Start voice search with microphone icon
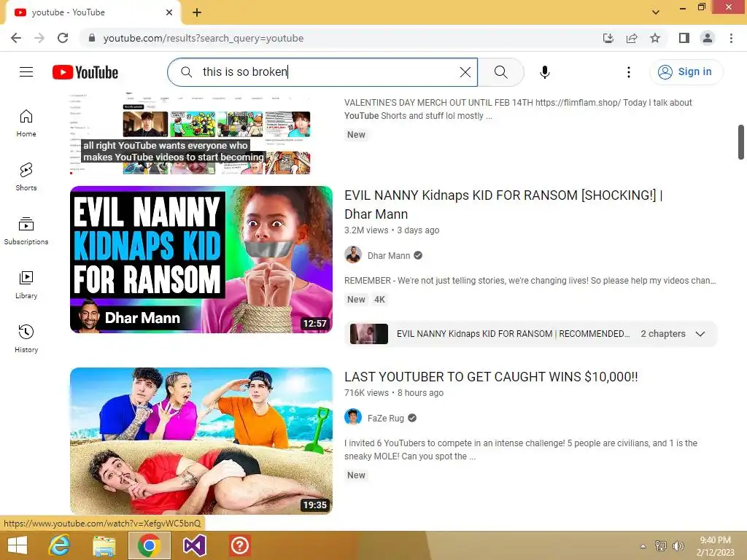747x560 pixels. tap(544, 72)
